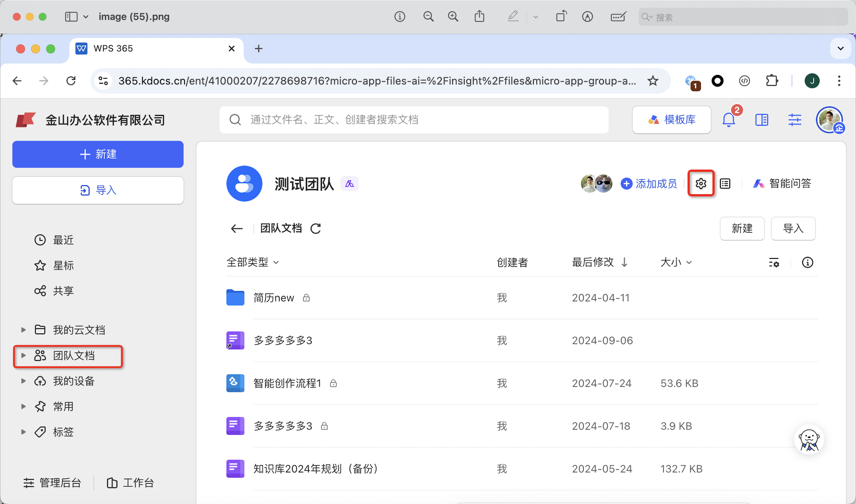
Task: Click 添加成员 link
Action: 648,184
